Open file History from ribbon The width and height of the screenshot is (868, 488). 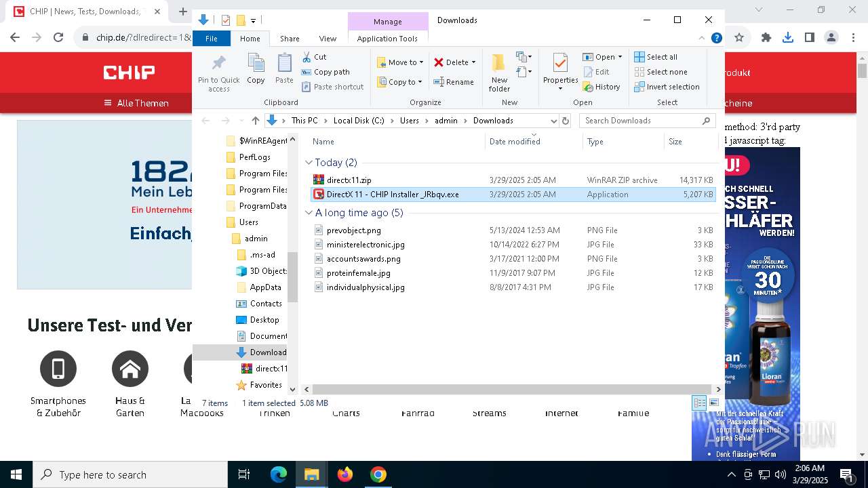[x=601, y=87]
